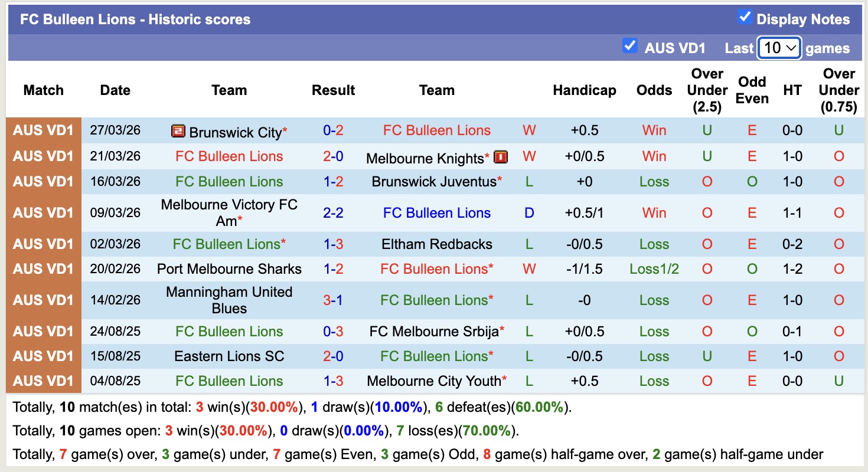Click the AUS VD1 label on the 27/03/26 row

coord(43,131)
